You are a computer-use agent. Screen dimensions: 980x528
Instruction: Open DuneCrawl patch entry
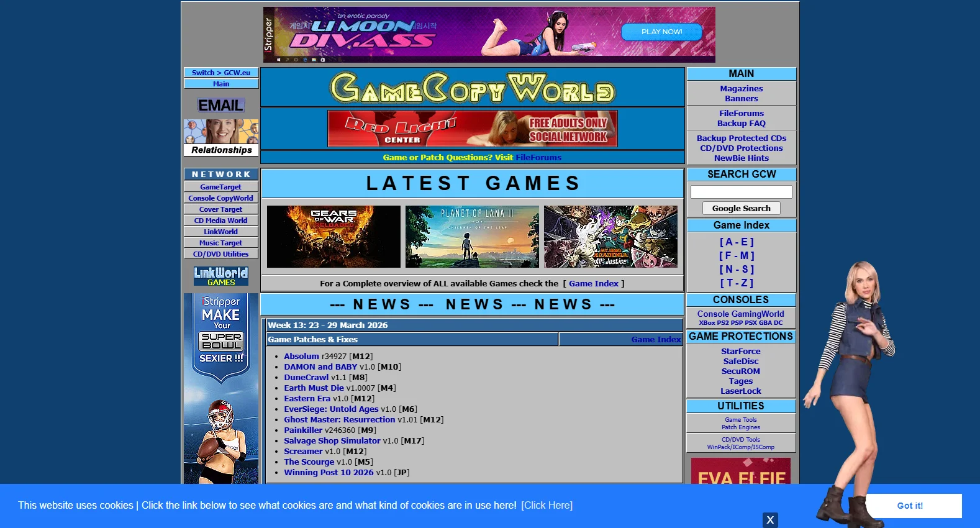(306, 378)
